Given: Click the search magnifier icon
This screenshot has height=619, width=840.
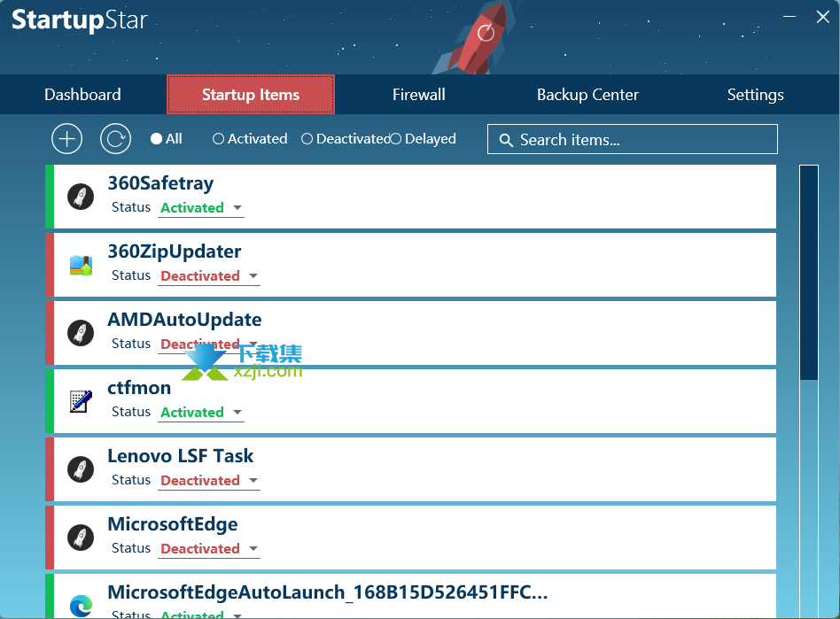Looking at the screenshot, I should pos(506,140).
